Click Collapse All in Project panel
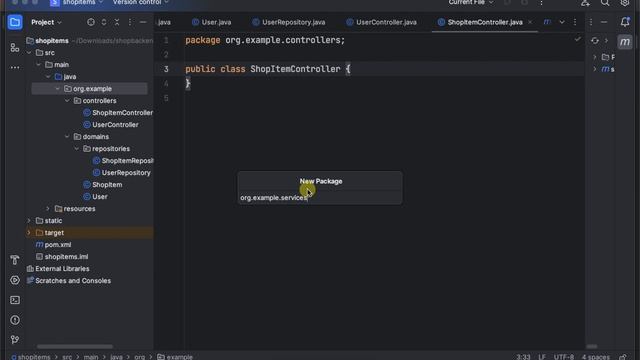The image size is (640, 360). pos(117,22)
